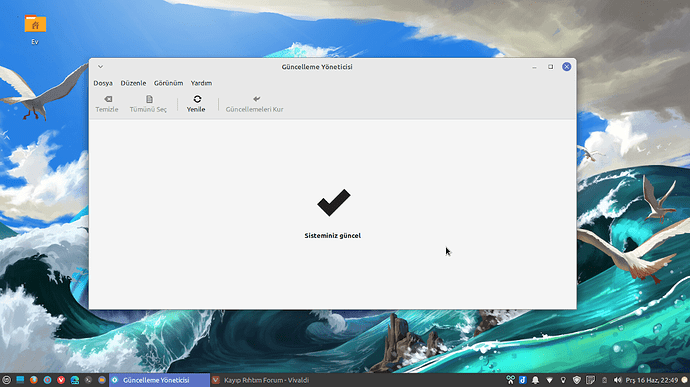690x387 pixels.
Task: Open the Ev home folder icon
Action: [35, 24]
